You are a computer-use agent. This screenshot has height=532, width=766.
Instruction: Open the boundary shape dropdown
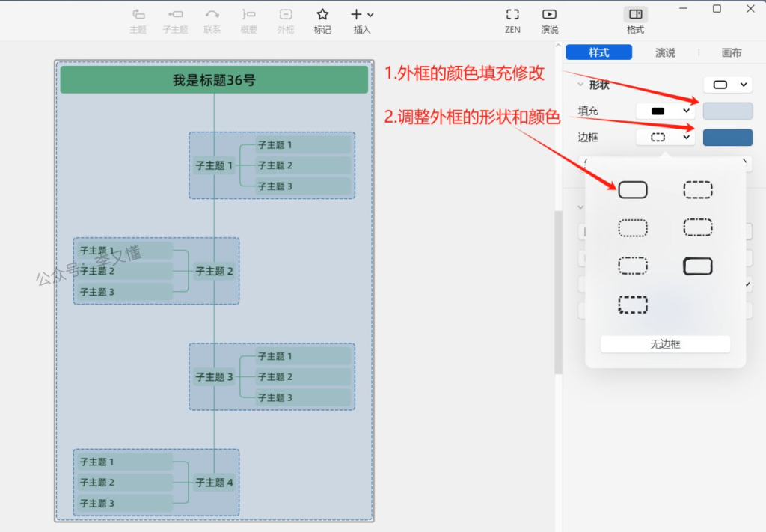click(x=726, y=85)
